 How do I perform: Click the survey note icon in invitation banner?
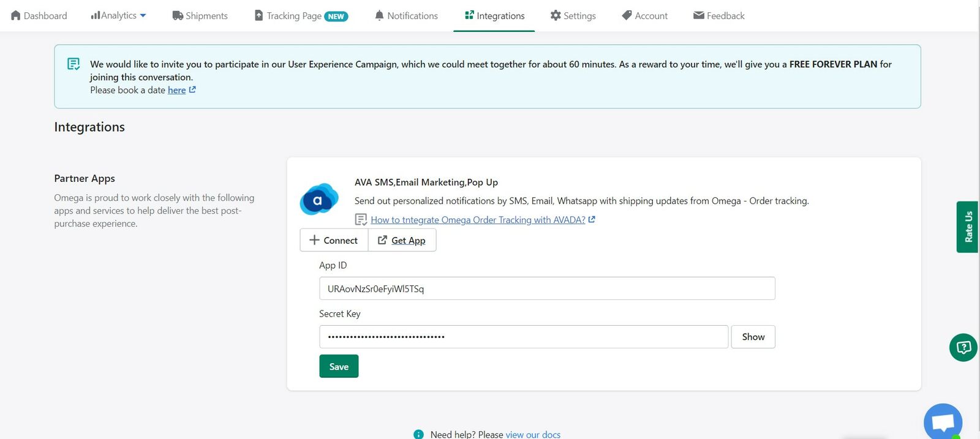[73, 64]
